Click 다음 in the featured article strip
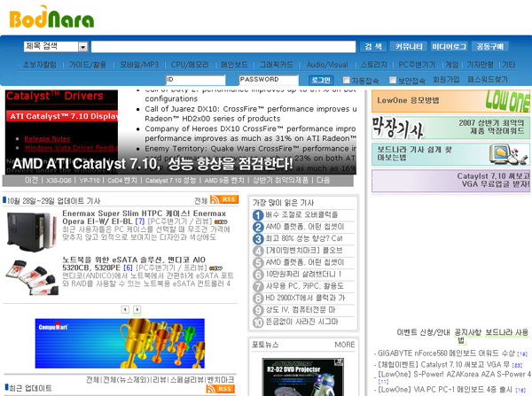The height and width of the screenshot is (396, 532). pos(323,181)
